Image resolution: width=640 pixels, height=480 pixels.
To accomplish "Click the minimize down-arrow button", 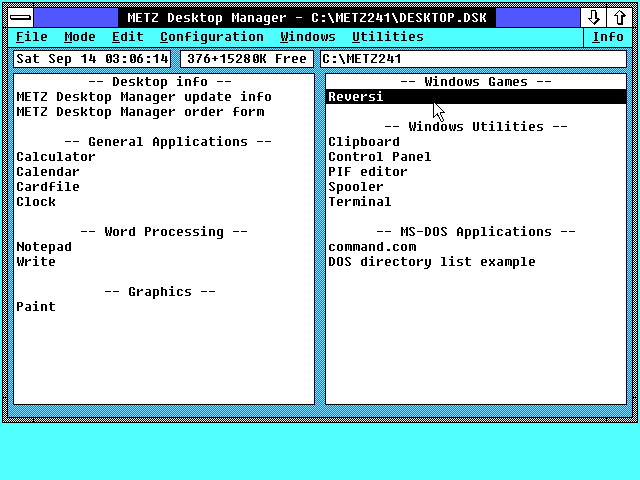I will click(593, 18).
